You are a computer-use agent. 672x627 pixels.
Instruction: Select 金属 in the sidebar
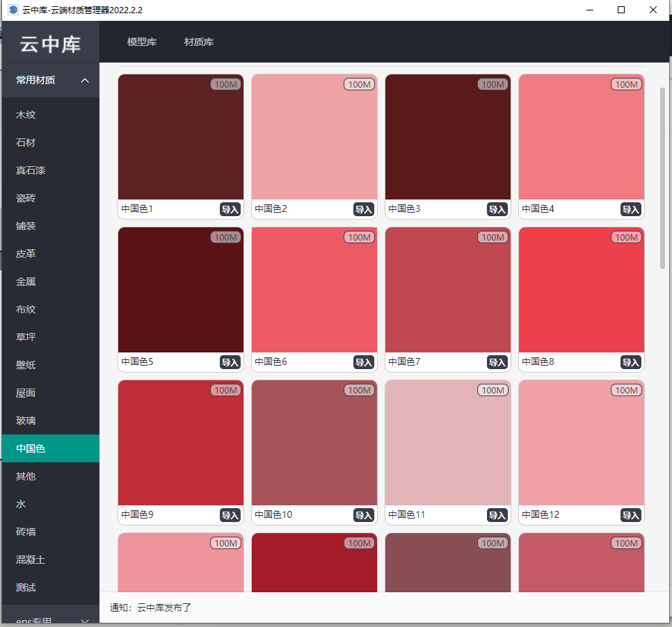click(x=51, y=282)
